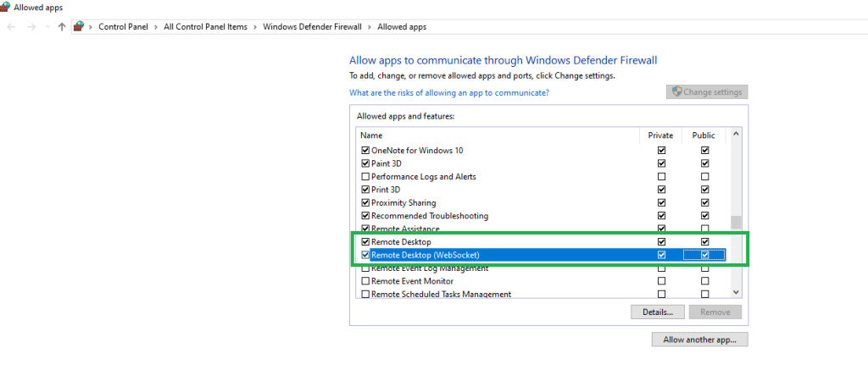Toggle Public checkbox for OneNote for Windows 10
Viewport: 868px width, 381px height.
point(704,150)
